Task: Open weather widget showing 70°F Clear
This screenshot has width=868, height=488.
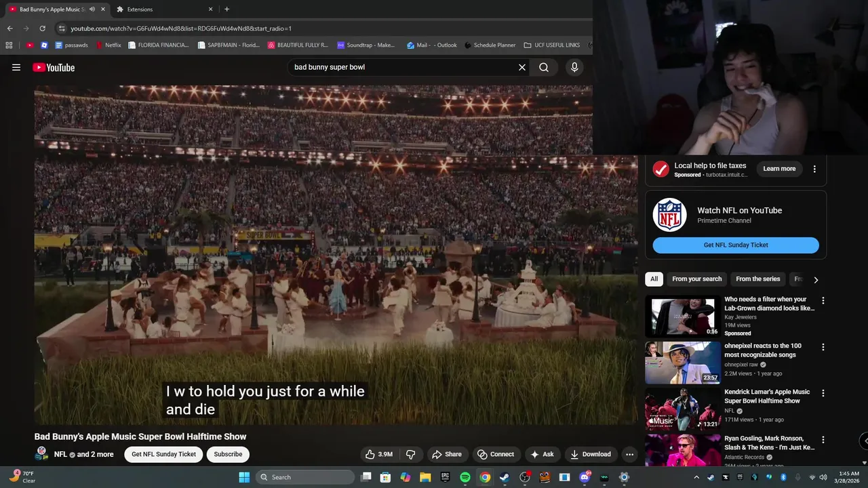Action: pyautogui.click(x=22, y=477)
